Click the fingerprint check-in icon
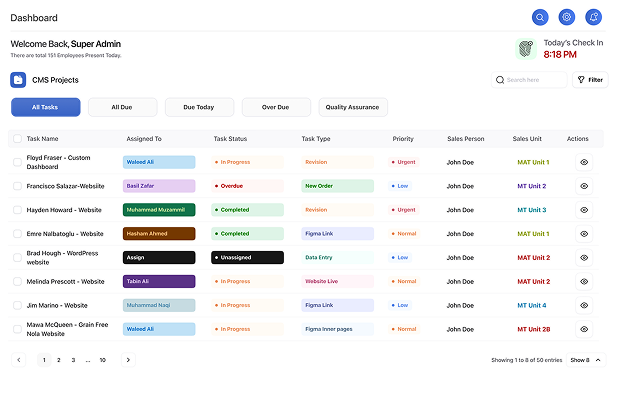 pyautogui.click(x=526, y=49)
